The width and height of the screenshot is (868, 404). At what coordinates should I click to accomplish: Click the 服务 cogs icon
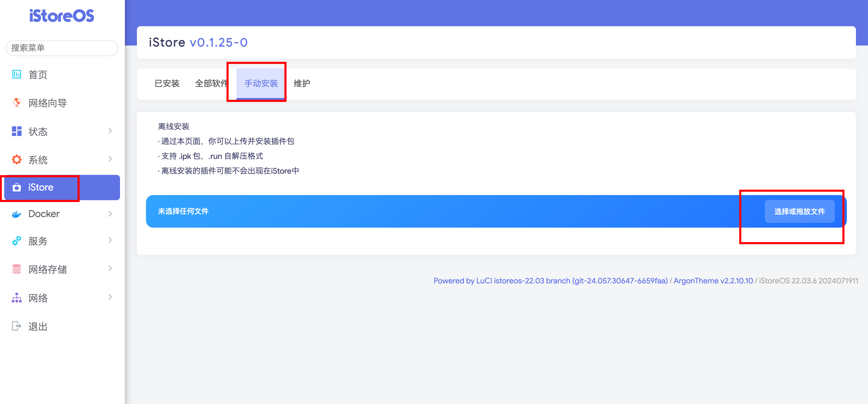pos(17,241)
